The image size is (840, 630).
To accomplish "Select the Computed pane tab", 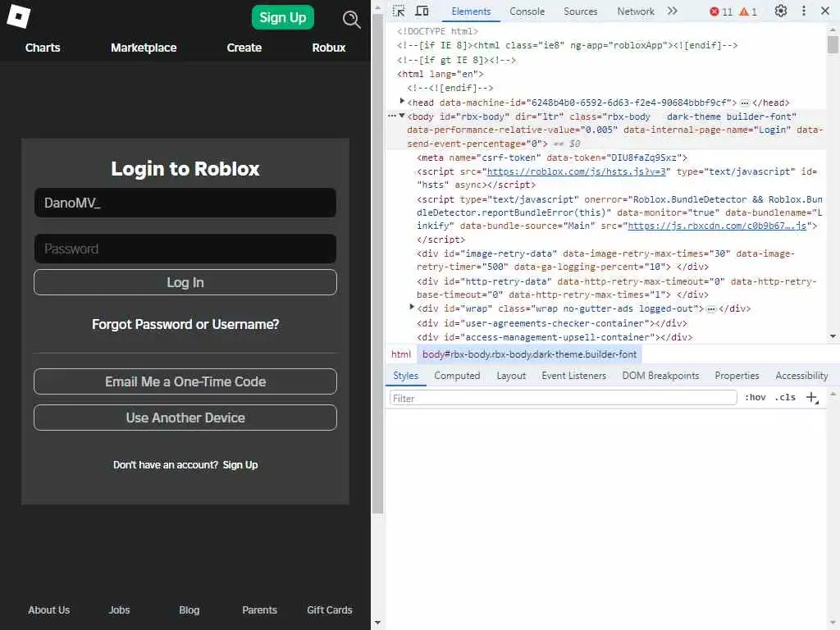I will 457,376.
